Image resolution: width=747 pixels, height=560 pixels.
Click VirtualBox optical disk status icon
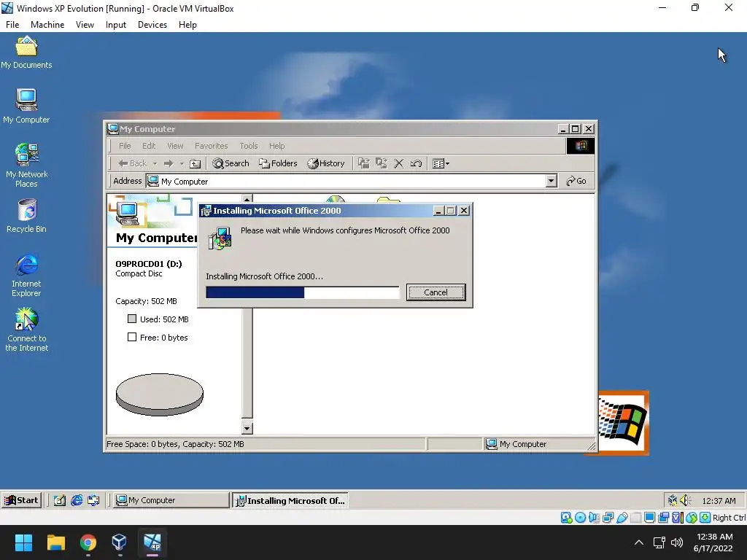(580, 518)
